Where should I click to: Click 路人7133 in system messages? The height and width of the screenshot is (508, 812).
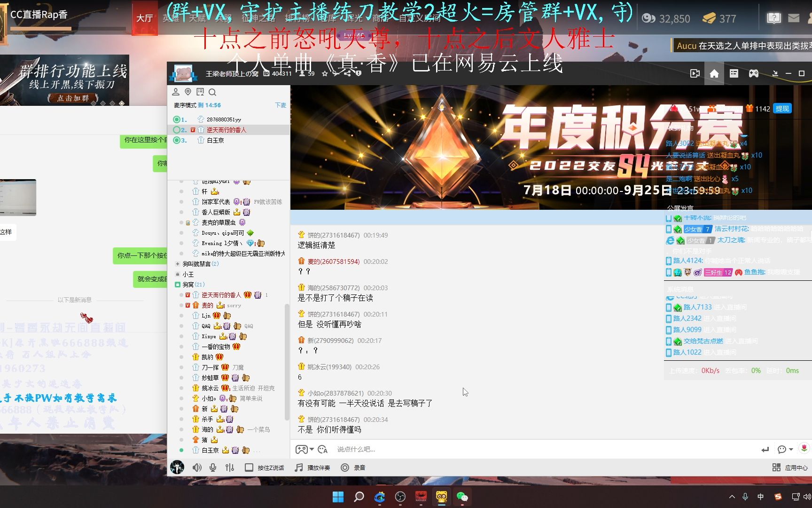tap(697, 307)
